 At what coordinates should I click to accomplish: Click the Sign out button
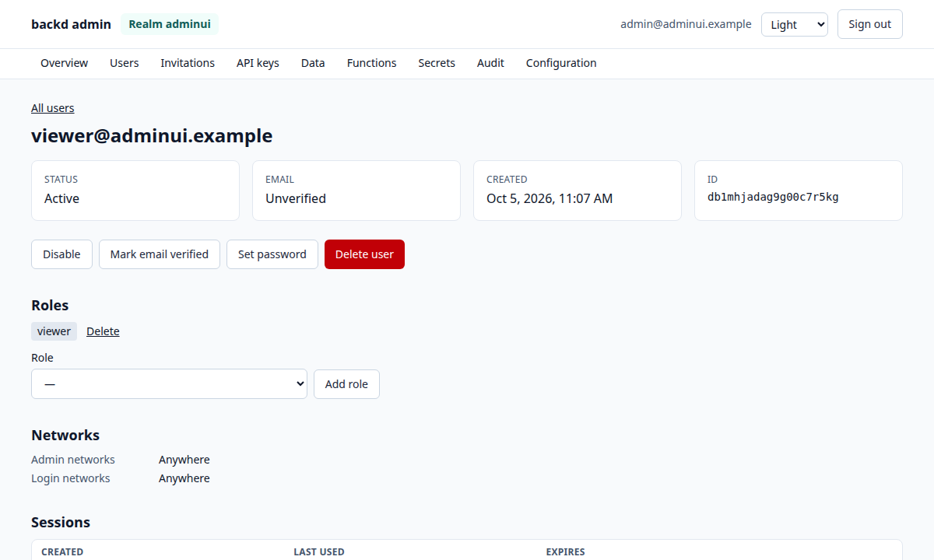point(869,24)
